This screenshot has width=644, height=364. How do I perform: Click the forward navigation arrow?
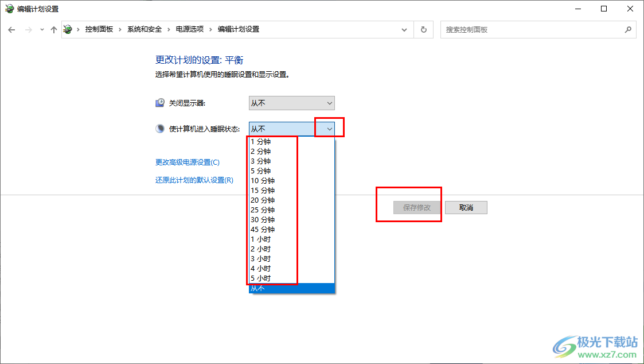point(28,30)
